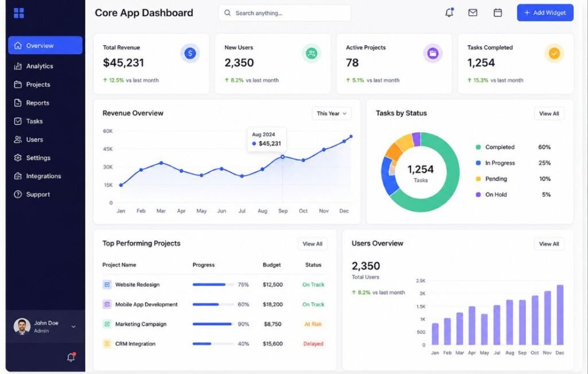Viewport: 588px width, 374px height.
Task: Click the On Track status for Website Redesign
Action: [x=313, y=285]
